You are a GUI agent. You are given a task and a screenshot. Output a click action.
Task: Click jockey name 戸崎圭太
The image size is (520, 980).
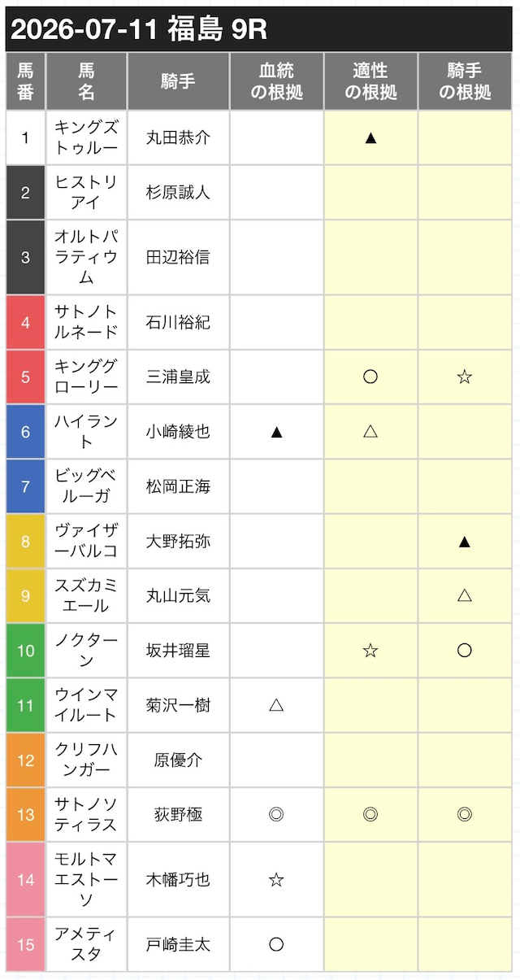tap(178, 944)
